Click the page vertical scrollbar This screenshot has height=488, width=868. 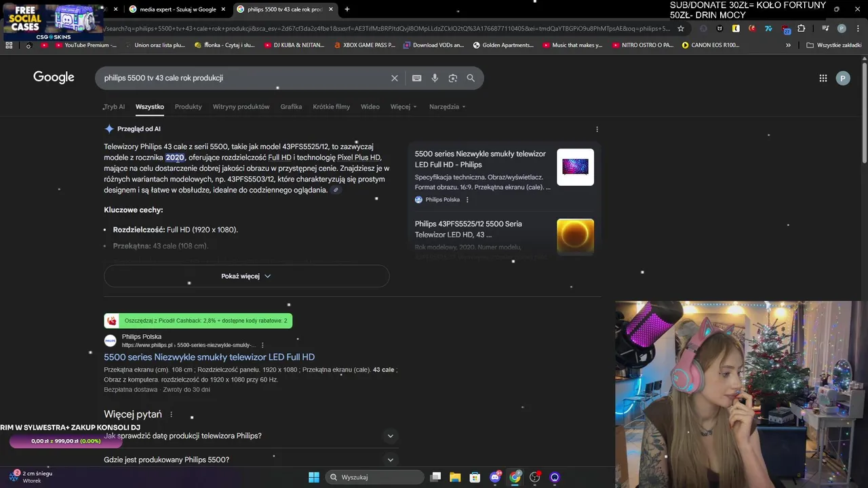[x=864, y=112]
